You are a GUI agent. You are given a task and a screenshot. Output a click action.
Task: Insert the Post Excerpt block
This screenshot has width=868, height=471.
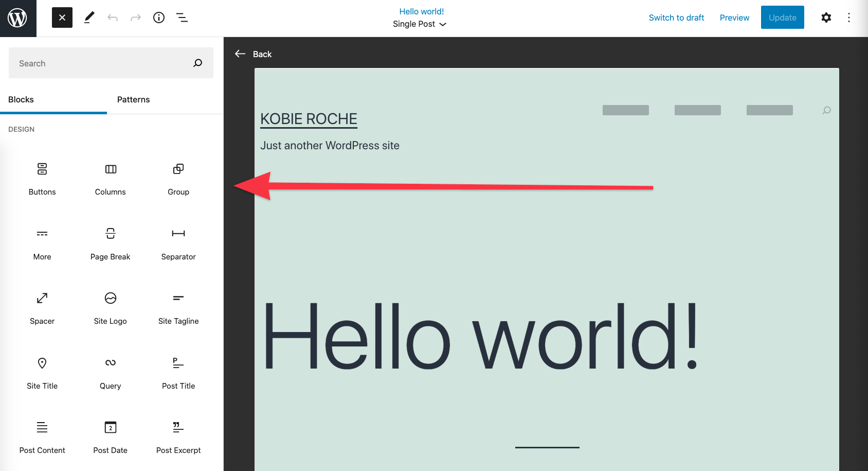178,438
